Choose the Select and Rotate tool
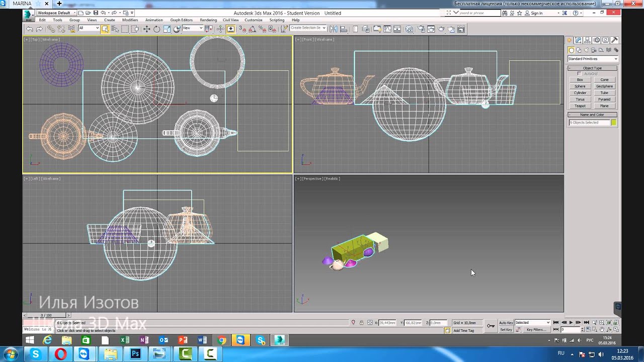The image size is (644, 362). [156, 29]
